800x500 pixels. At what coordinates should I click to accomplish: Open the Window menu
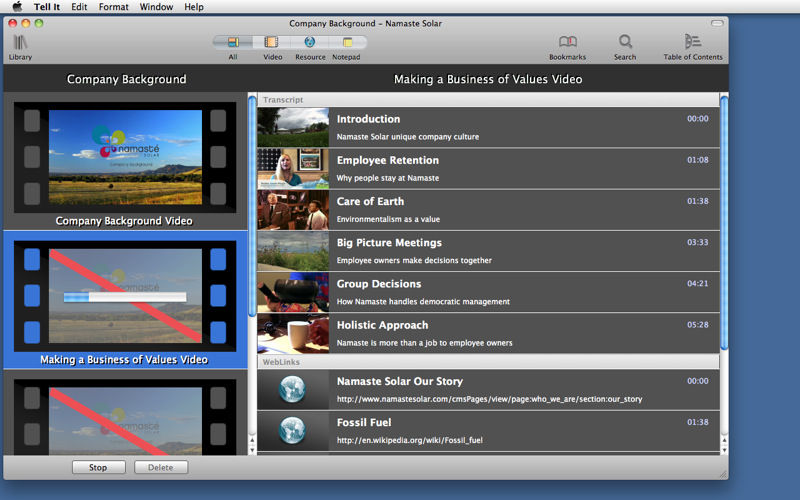pyautogui.click(x=156, y=7)
